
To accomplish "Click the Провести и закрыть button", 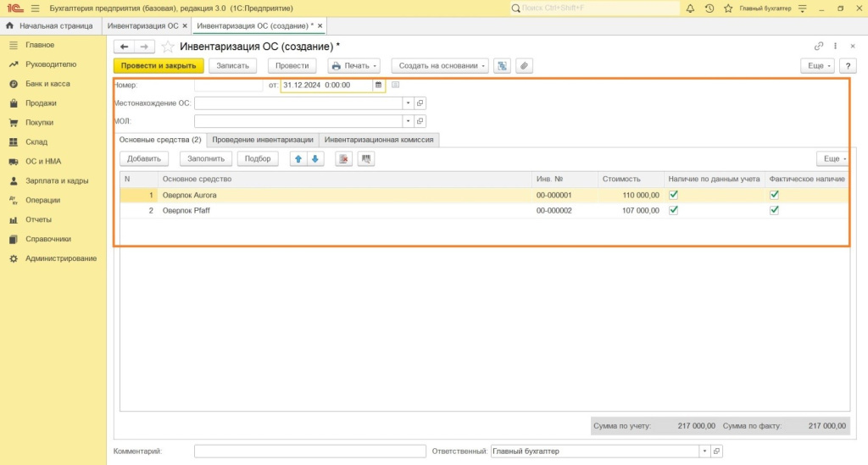I will click(159, 65).
